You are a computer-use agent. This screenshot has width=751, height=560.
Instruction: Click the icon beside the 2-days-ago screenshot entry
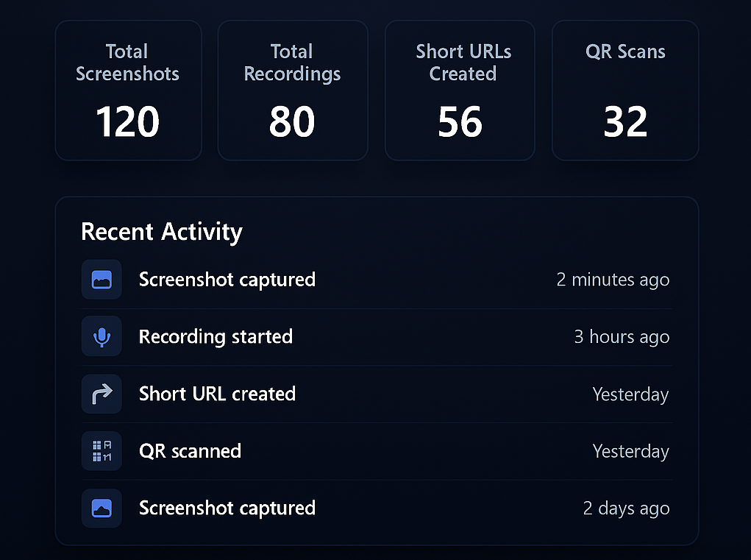[102, 508]
